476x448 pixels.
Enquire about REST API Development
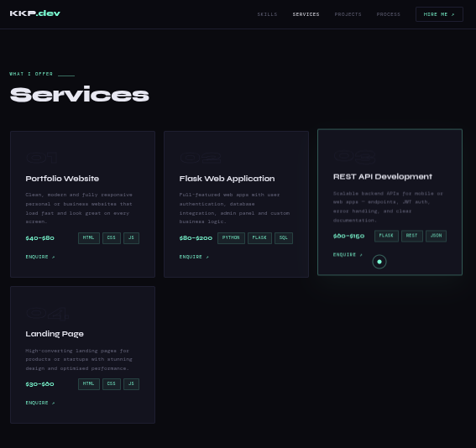(348, 255)
